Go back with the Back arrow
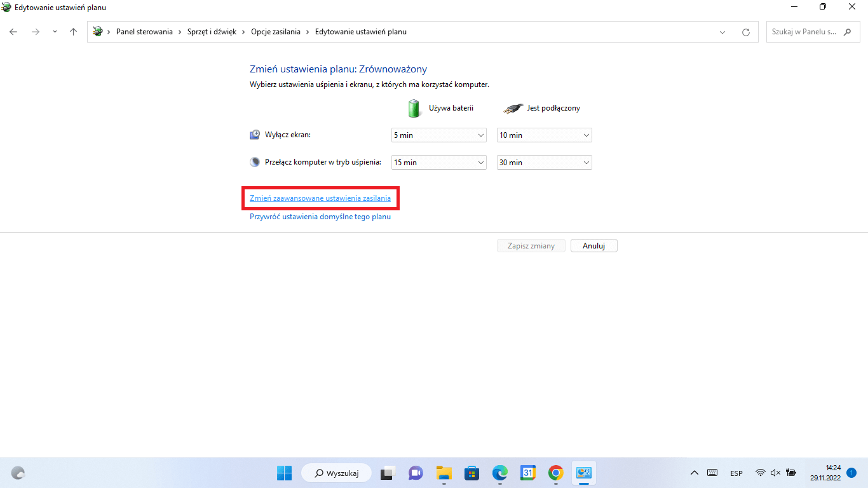The width and height of the screenshot is (868, 488). tap(13, 32)
